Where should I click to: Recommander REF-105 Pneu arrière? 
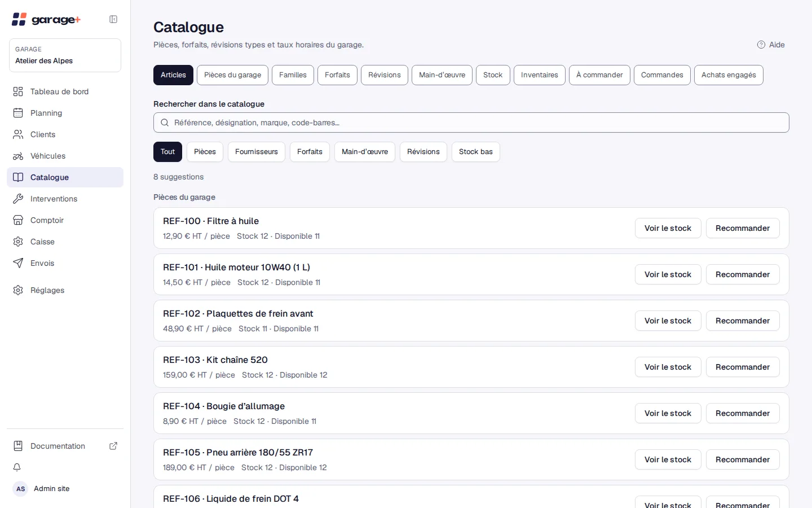click(743, 459)
